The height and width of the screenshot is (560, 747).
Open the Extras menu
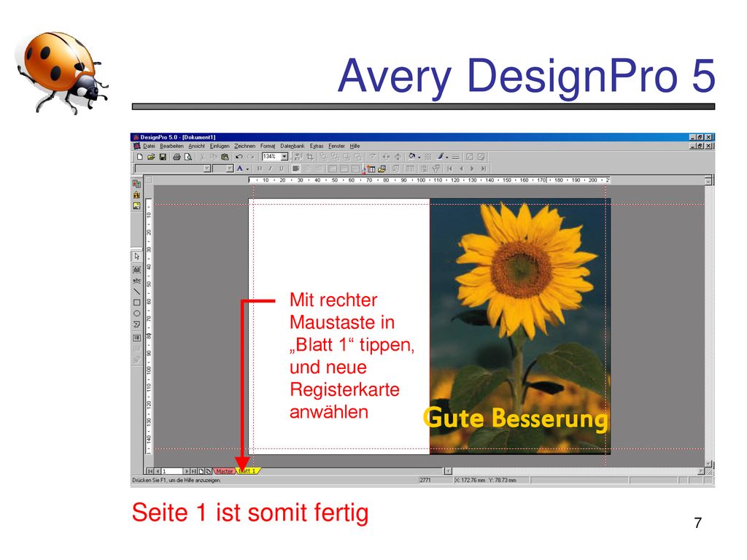pos(317,146)
